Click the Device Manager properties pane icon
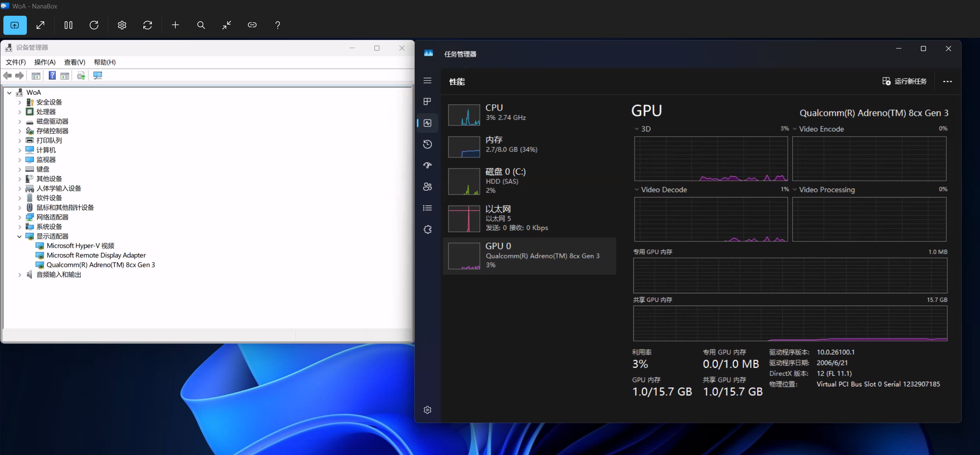Viewport: 980px width, 455px height. point(65,76)
